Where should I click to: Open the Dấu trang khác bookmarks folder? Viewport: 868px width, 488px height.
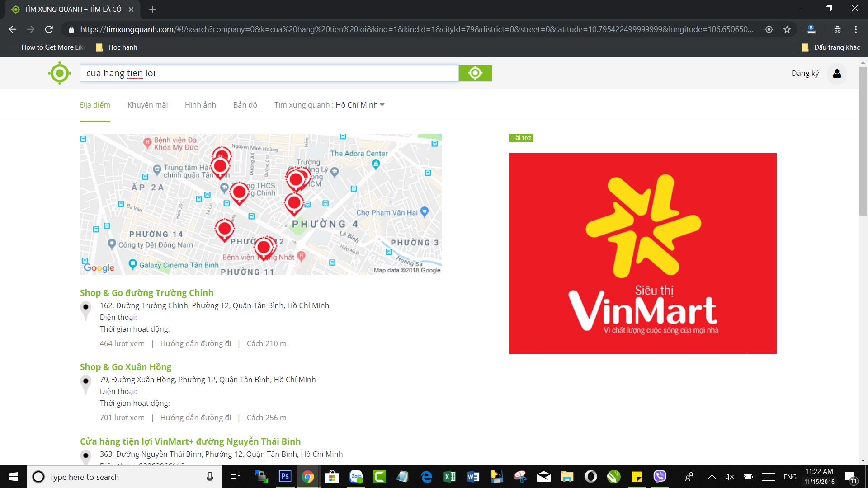pyautogui.click(x=830, y=47)
